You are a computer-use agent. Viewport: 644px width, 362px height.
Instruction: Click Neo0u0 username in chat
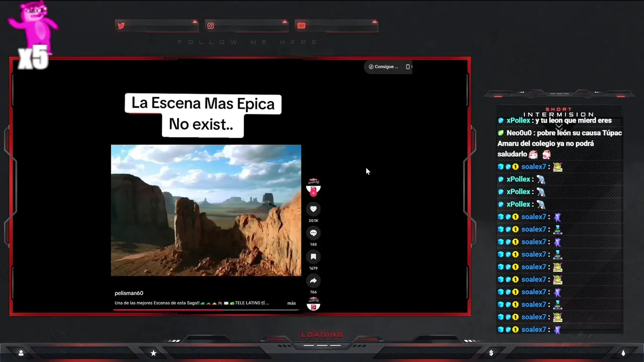[x=520, y=133]
